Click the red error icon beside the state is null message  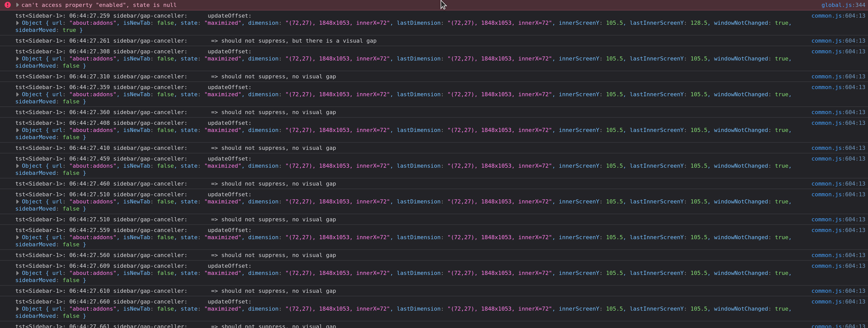7,5
